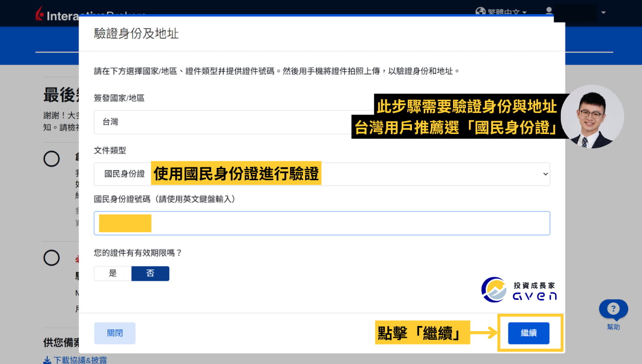This screenshot has width=642, height=364.
Task: Select 否 for document expiry
Action: click(150, 274)
